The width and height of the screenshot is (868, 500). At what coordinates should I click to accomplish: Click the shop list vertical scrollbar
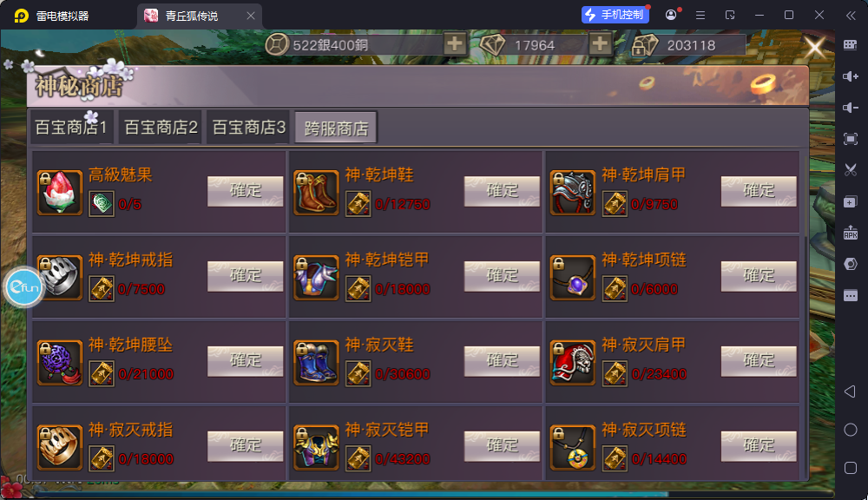coord(805,314)
